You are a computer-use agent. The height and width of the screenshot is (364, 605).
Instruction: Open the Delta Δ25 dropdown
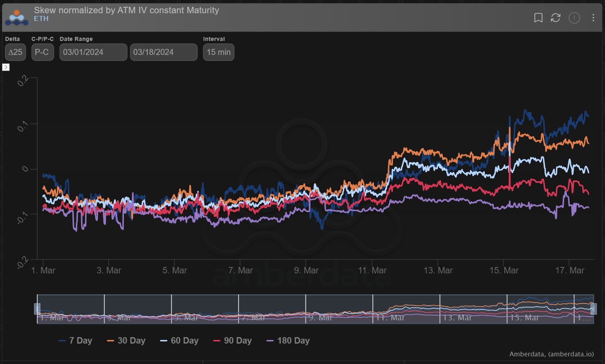point(15,52)
